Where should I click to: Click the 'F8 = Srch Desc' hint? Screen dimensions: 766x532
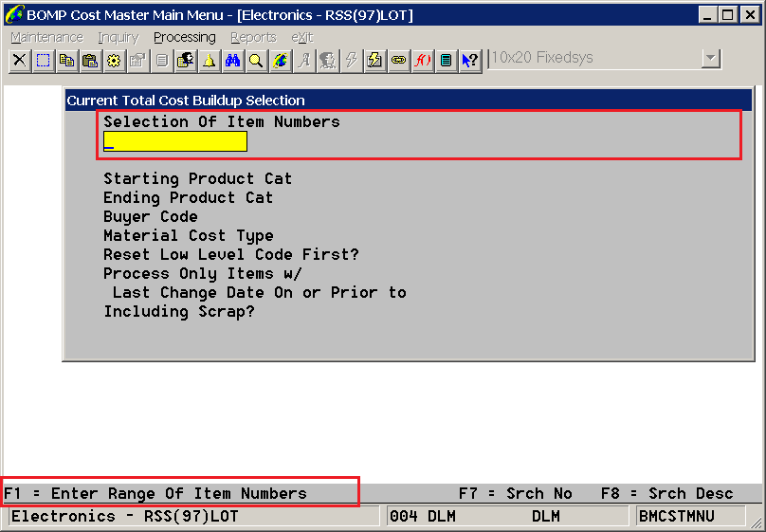(666, 493)
